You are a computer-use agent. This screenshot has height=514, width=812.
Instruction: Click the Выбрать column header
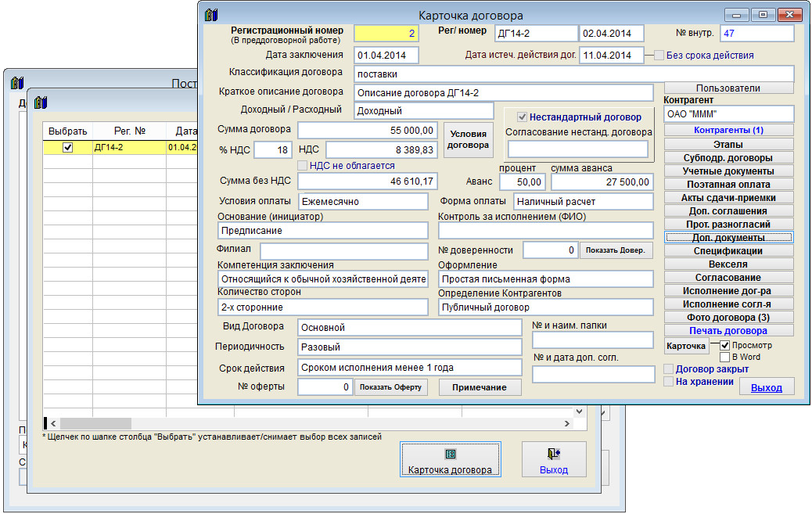point(67,131)
